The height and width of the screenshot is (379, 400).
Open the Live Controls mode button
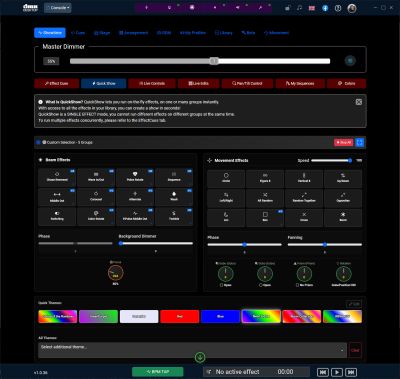point(152,83)
